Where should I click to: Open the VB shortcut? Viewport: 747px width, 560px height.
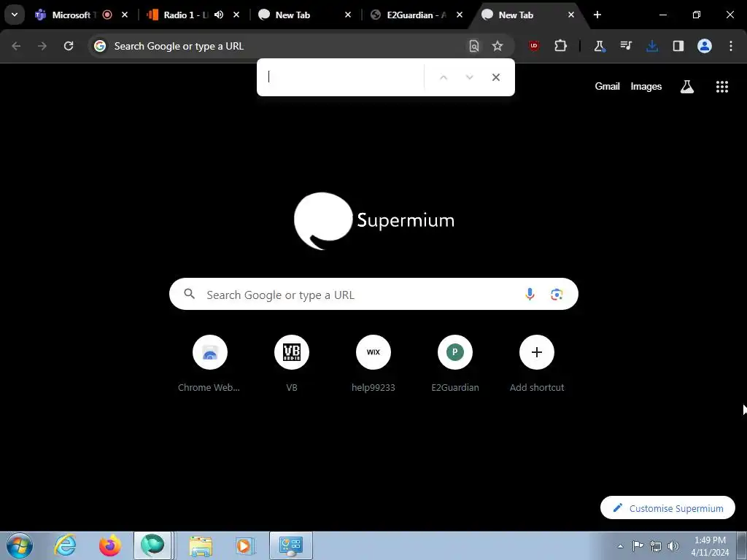tap(292, 364)
